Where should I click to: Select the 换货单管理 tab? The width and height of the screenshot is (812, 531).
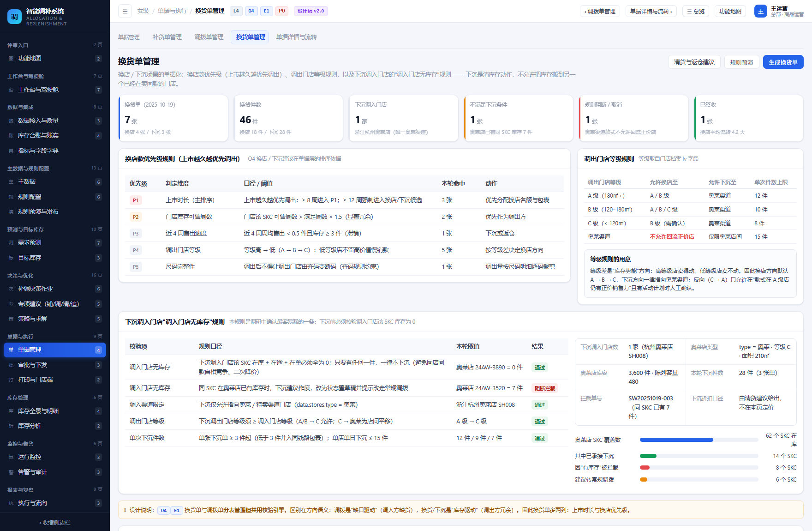point(251,37)
